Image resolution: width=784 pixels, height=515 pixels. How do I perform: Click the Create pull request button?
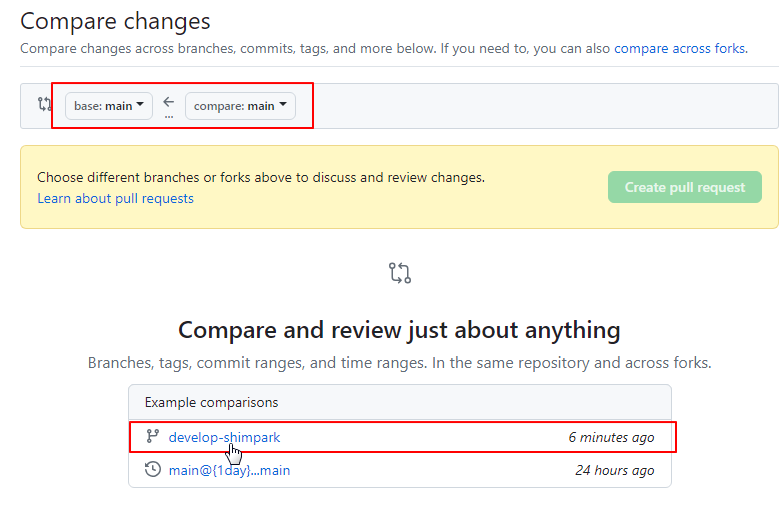684,187
